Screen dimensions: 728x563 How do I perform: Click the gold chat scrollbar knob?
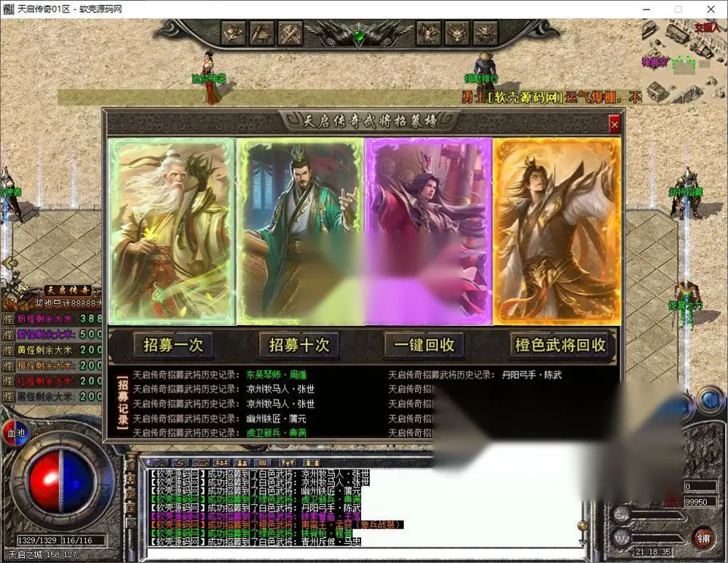582,525
